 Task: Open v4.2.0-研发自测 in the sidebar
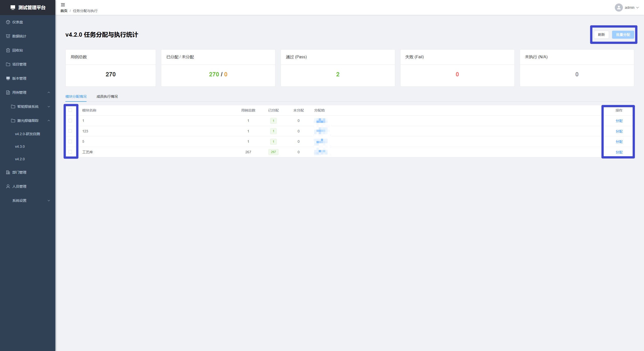tap(27, 134)
